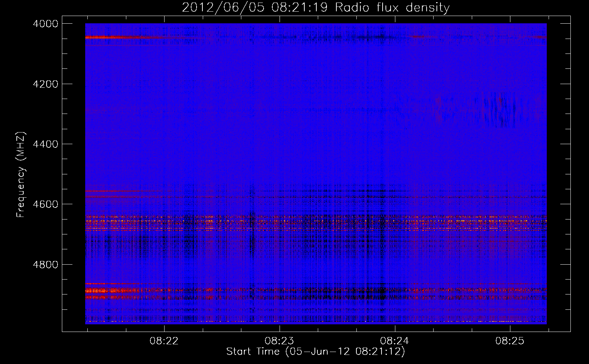
Task: Click the '08:23' time axis label
Action: (279, 341)
